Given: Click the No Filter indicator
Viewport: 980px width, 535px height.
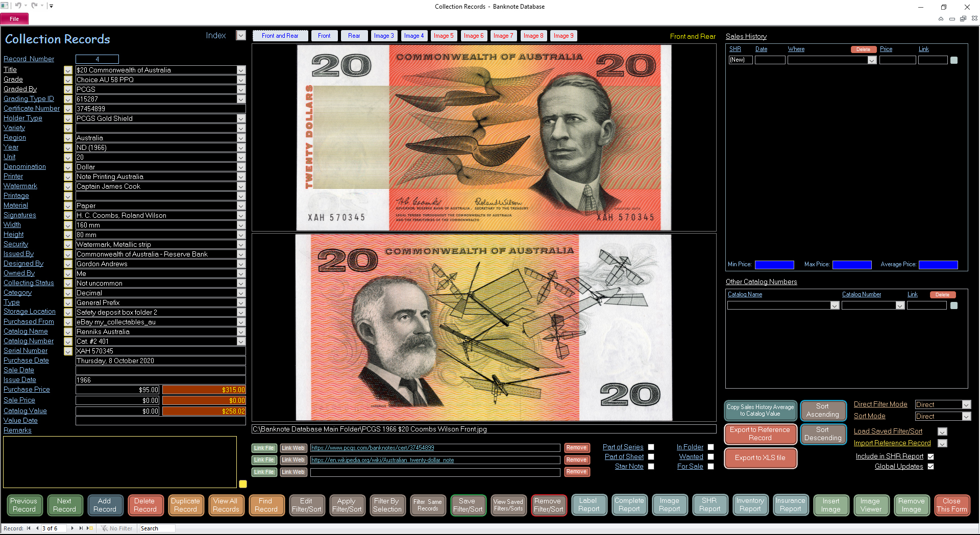Looking at the screenshot, I should [x=116, y=528].
